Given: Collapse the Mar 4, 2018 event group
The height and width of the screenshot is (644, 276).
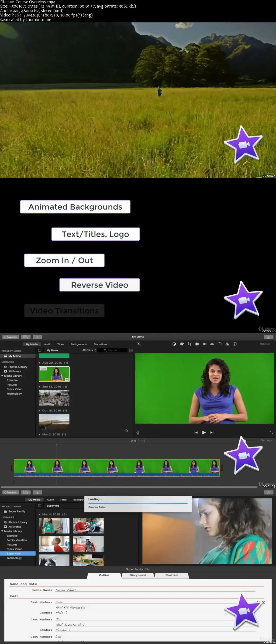Looking at the screenshot, I should [39, 514].
